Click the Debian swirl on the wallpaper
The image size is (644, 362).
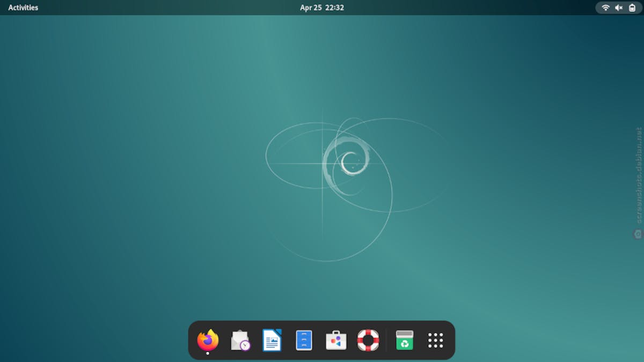point(348,160)
